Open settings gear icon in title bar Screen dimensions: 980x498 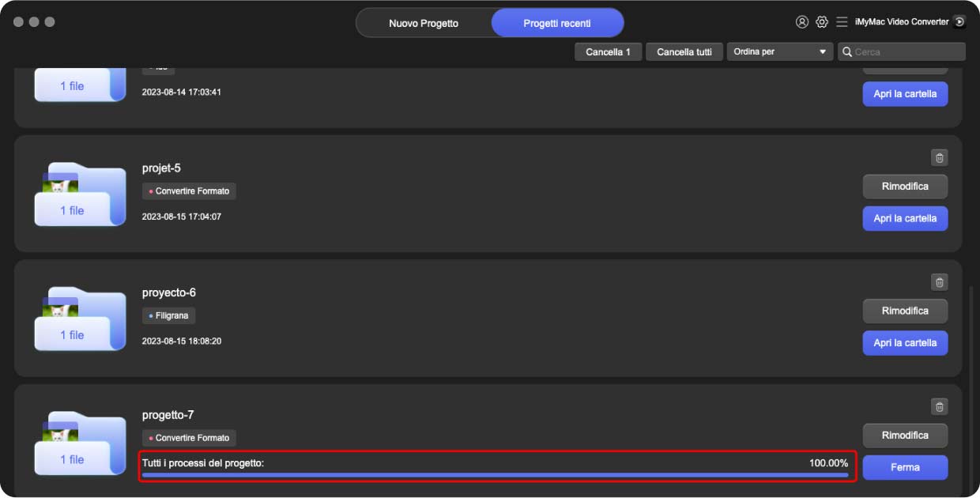tap(822, 22)
